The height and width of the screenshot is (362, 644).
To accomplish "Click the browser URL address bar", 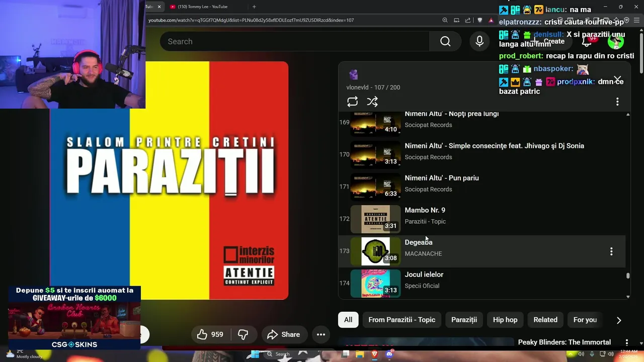I will [x=292, y=20].
